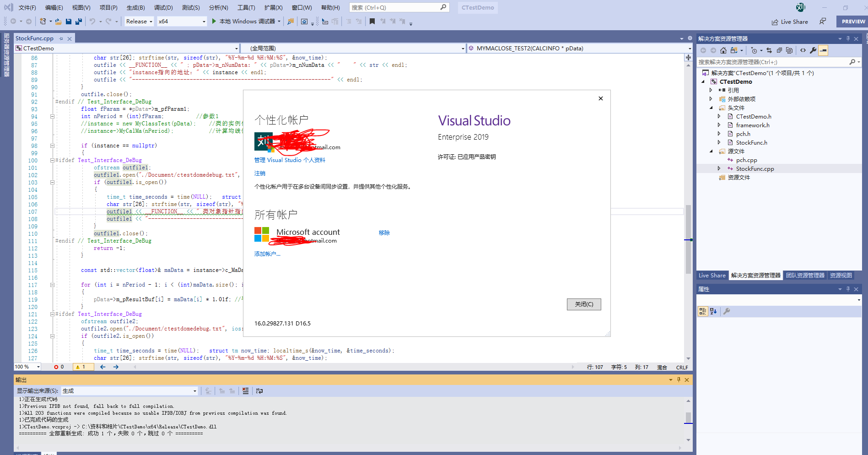This screenshot has height=455, width=868.
Task: Open the 生成(B) build menu
Action: pyautogui.click(x=136, y=8)
